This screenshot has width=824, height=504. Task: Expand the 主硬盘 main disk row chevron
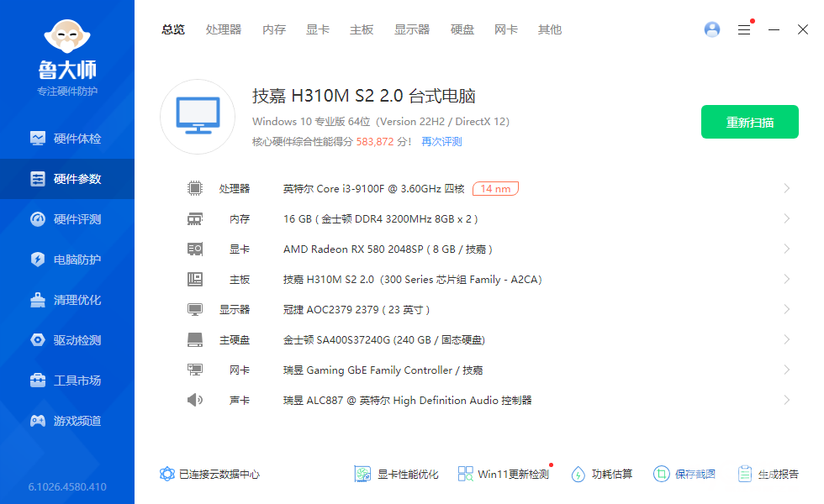point(787,339)
